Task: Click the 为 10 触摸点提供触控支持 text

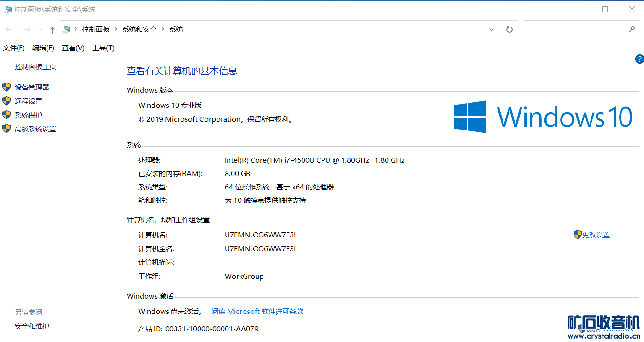Action: click(265, 200)
